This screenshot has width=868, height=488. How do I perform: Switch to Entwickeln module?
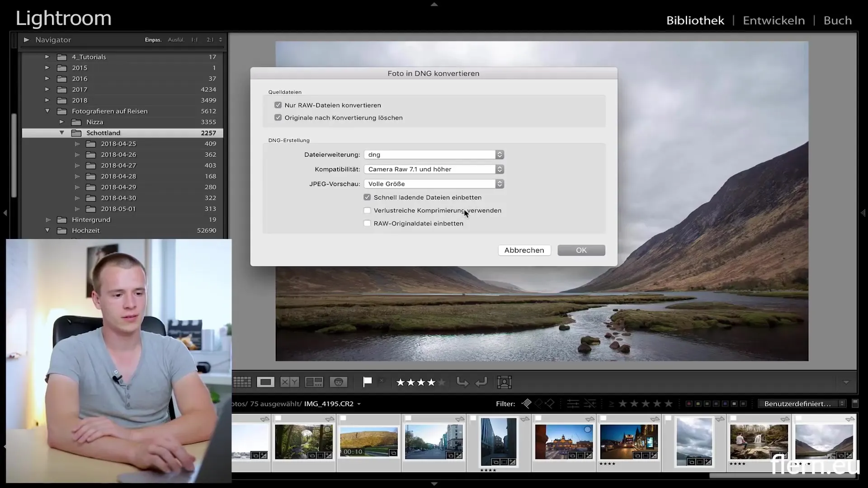(x=774, y=20)
